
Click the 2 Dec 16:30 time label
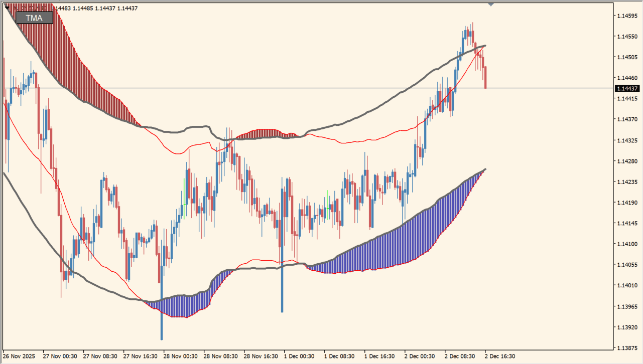pos(499,356)
